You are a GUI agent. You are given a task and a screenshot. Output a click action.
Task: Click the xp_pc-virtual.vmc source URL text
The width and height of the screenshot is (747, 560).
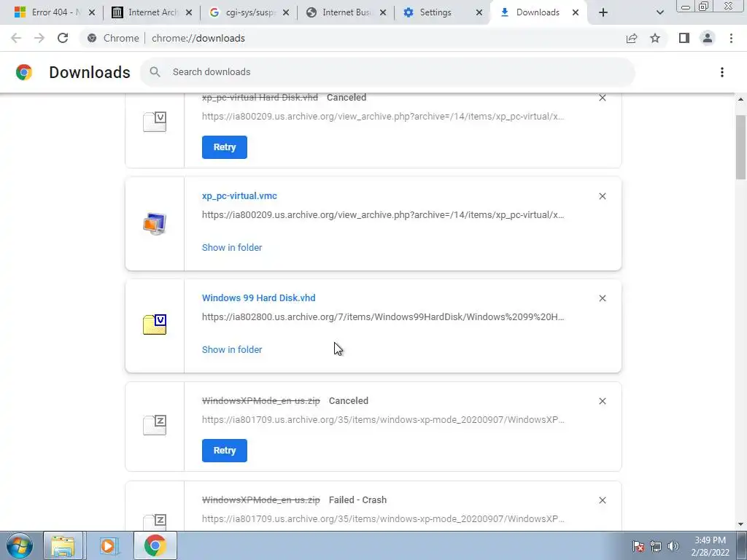click(x=383, y=215)
